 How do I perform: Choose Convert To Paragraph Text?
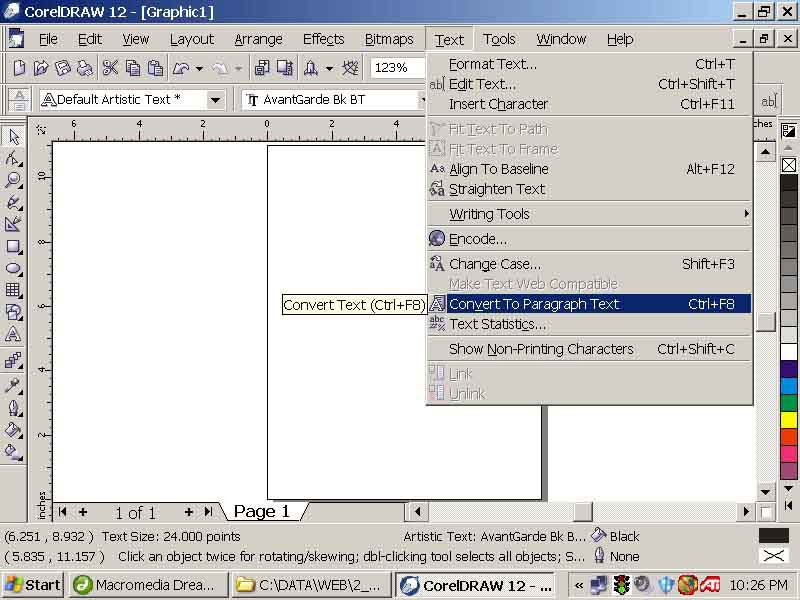pyautogui.click(x=590, y=304)
